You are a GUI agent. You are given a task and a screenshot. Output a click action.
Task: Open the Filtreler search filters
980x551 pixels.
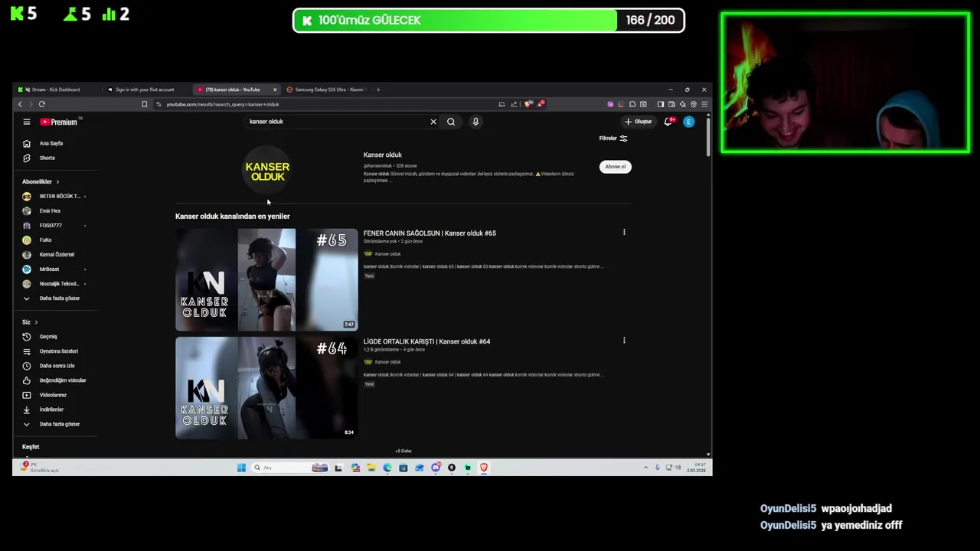click(x=613, y=139)
